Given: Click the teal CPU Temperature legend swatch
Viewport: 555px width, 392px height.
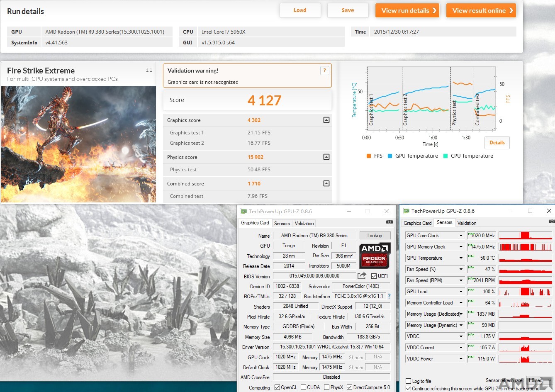Looking at the screenshot, I should click(x=445, y=156).
